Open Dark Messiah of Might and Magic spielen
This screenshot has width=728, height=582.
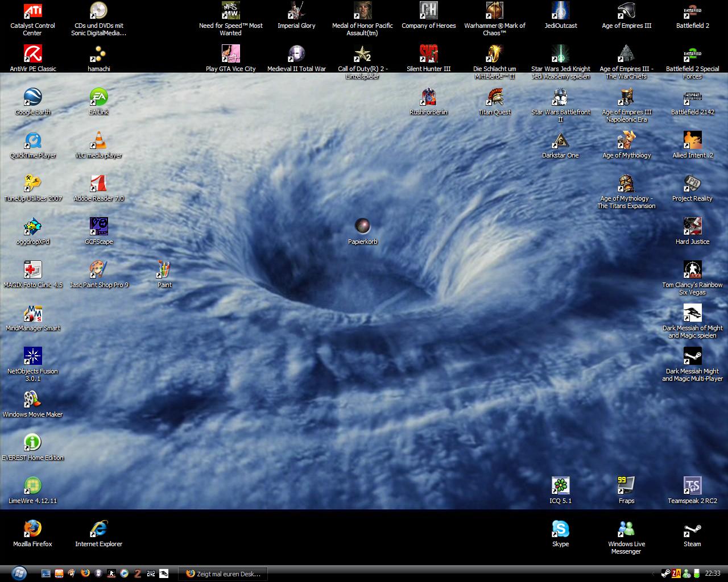pyautogui.click(x=692, y=313)
